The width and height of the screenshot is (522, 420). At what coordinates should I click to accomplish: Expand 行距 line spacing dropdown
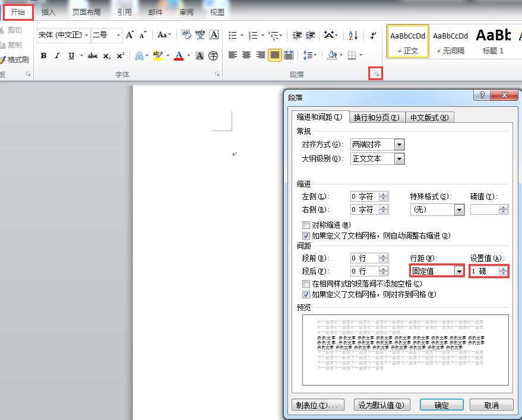pyautogui.click(x=460, y=271)
